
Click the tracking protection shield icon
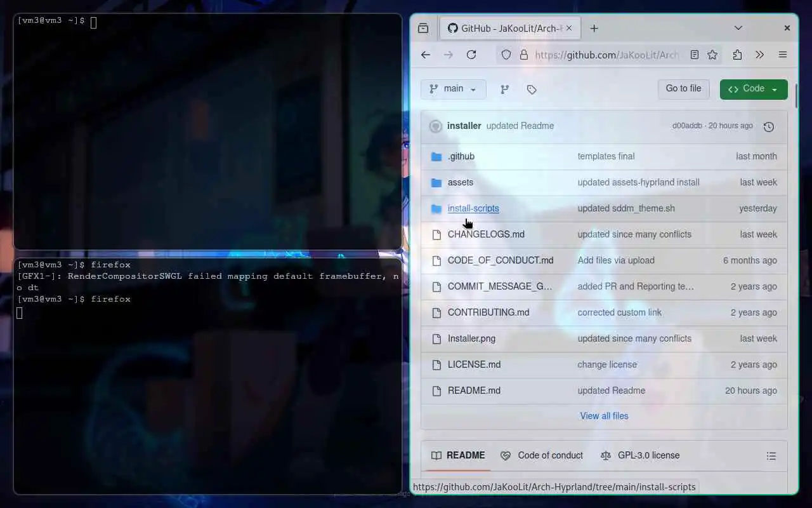tap(506, 55)
